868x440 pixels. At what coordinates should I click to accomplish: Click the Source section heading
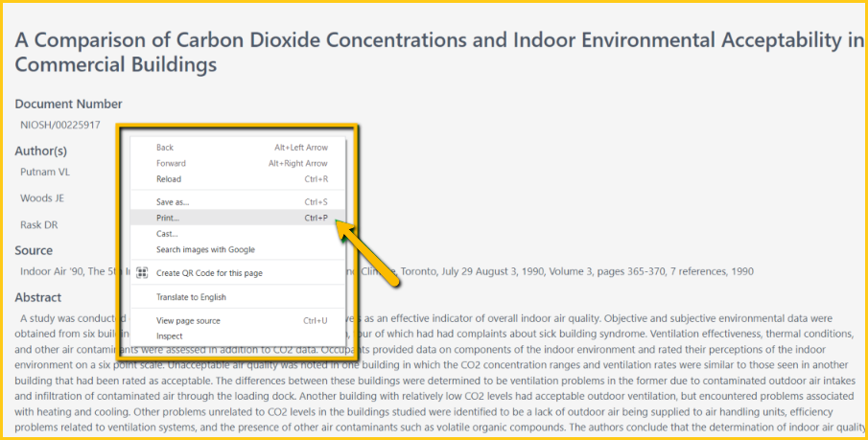(34, 250)
